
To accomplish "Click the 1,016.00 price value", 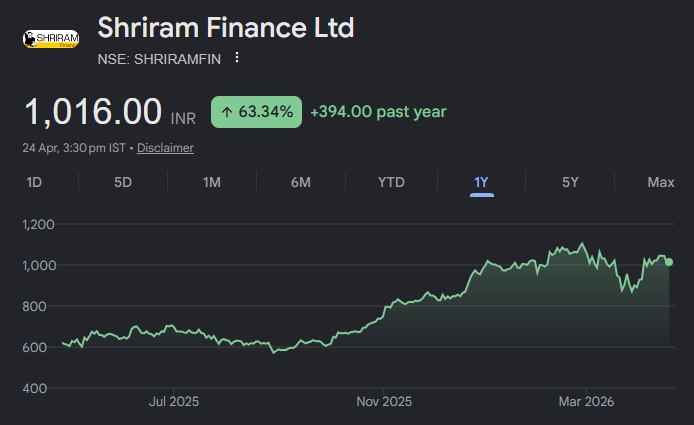I will pyautogui.click(x=93, y=112).
